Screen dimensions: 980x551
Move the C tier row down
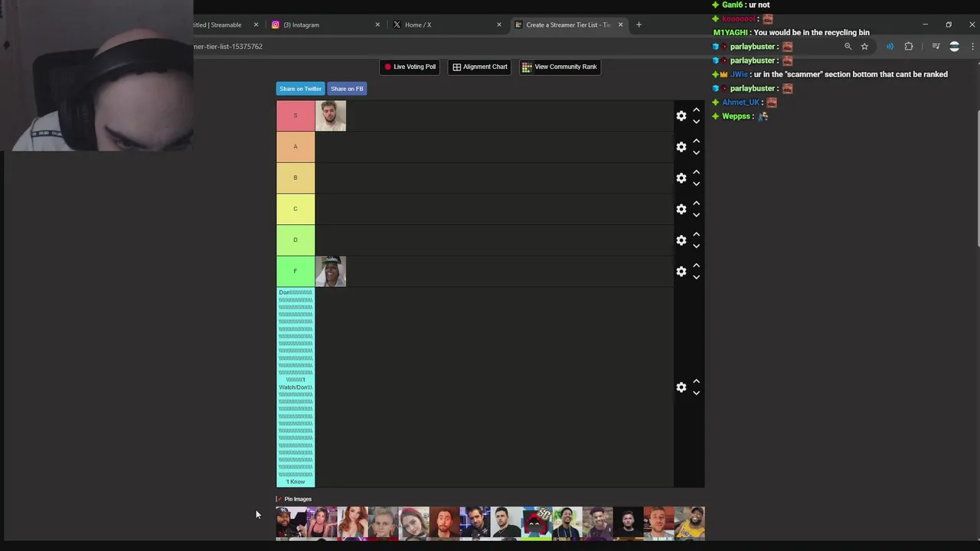click(x=696, y=215)
